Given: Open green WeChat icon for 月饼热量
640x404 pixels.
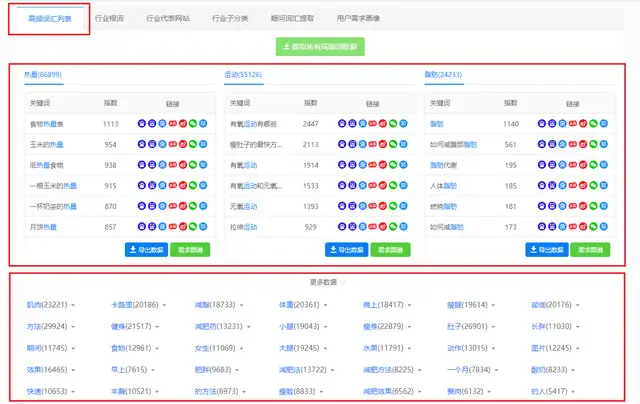Looking at the screenshot, I should [193, 226].
